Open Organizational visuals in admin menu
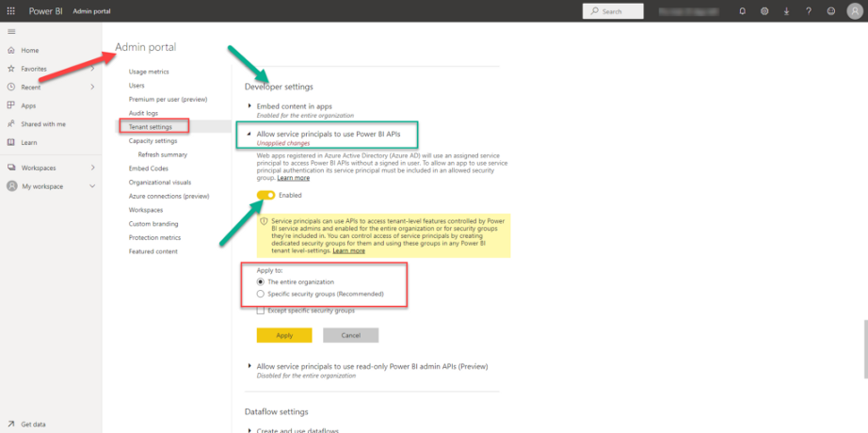Viewport: 868px width, 433px height. [160, 183]
